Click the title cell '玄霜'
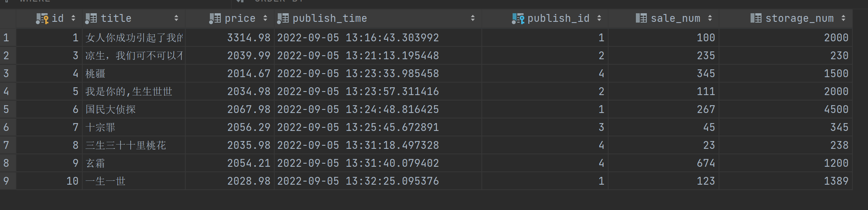868x210 pixels. (x=96, y=163)
